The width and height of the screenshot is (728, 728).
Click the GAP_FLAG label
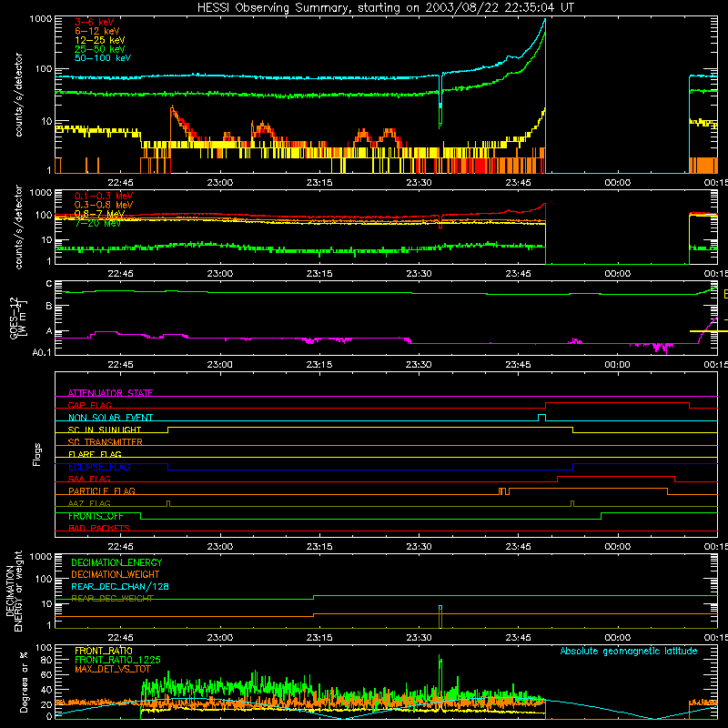click(89, 405)
